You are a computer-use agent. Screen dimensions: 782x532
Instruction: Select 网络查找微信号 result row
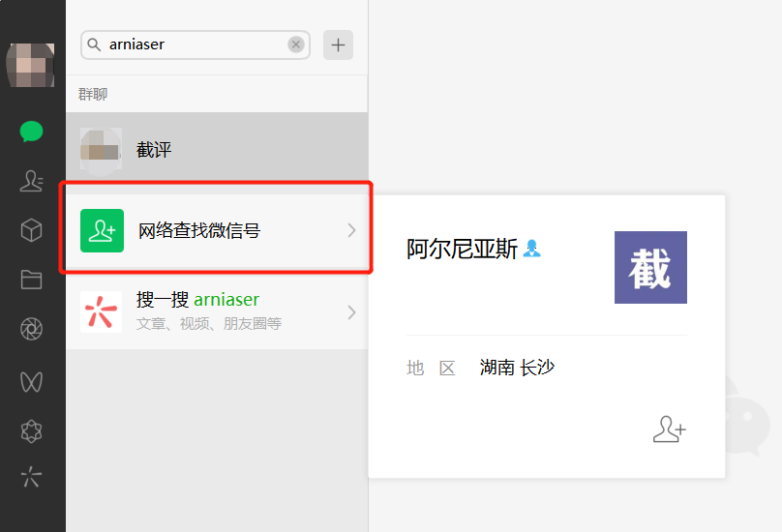[x=217, y=230]
